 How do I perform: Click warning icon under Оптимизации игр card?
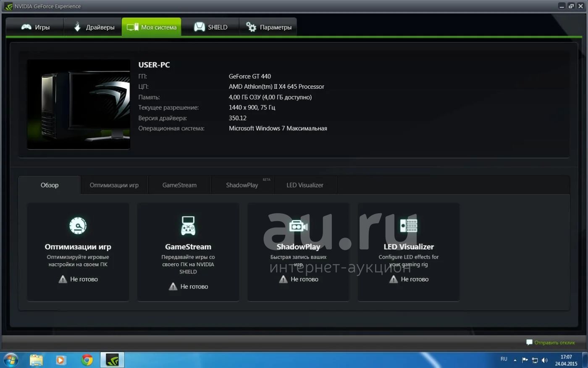coord(63,279)
